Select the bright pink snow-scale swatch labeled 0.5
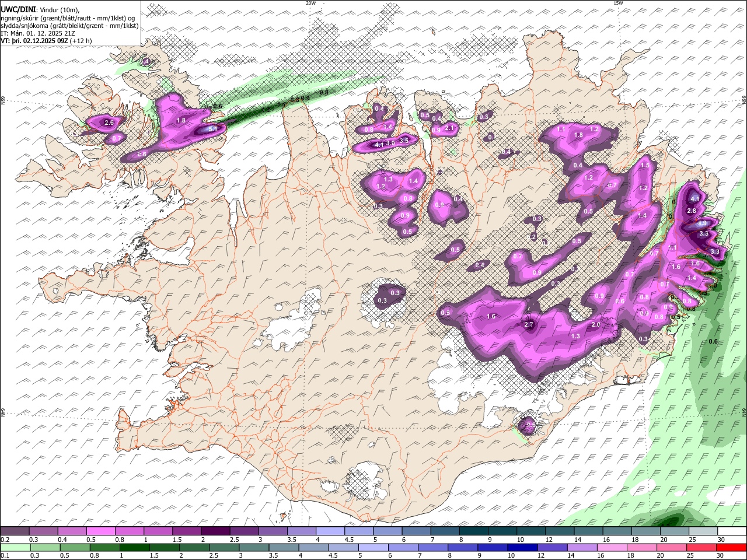 click(x=101, y=531)
